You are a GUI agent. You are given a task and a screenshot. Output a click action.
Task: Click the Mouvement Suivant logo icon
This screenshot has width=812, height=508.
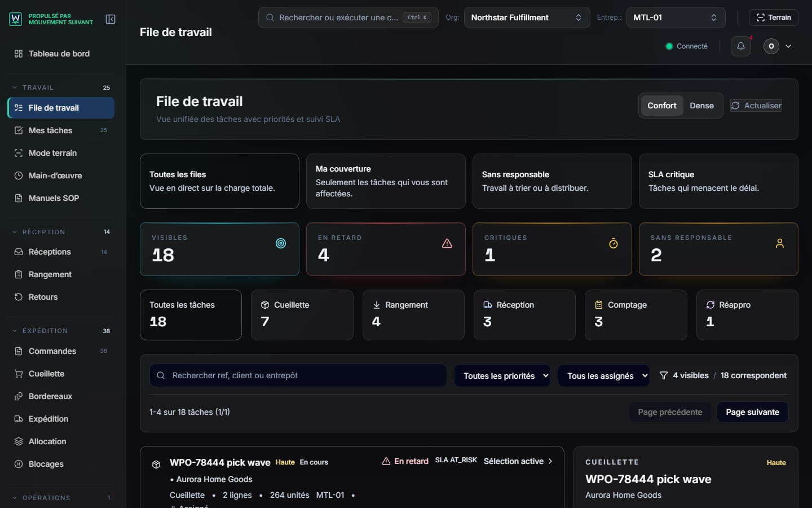16,19
